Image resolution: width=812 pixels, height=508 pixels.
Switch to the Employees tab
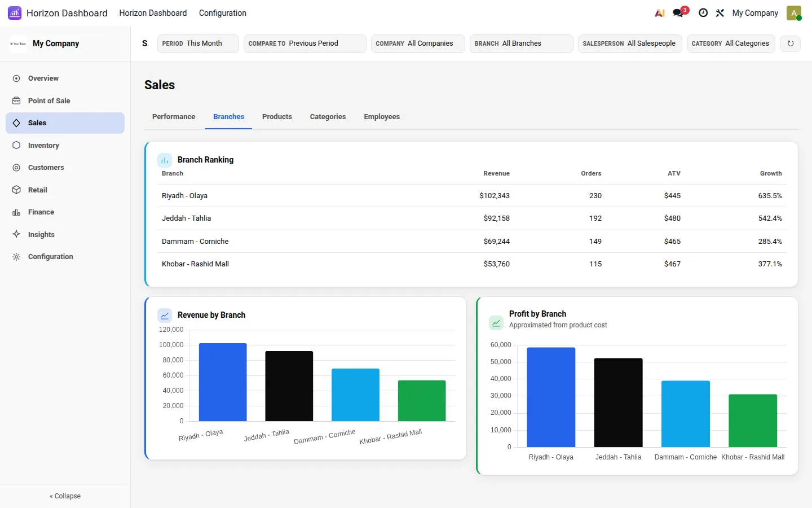point(382,117)
